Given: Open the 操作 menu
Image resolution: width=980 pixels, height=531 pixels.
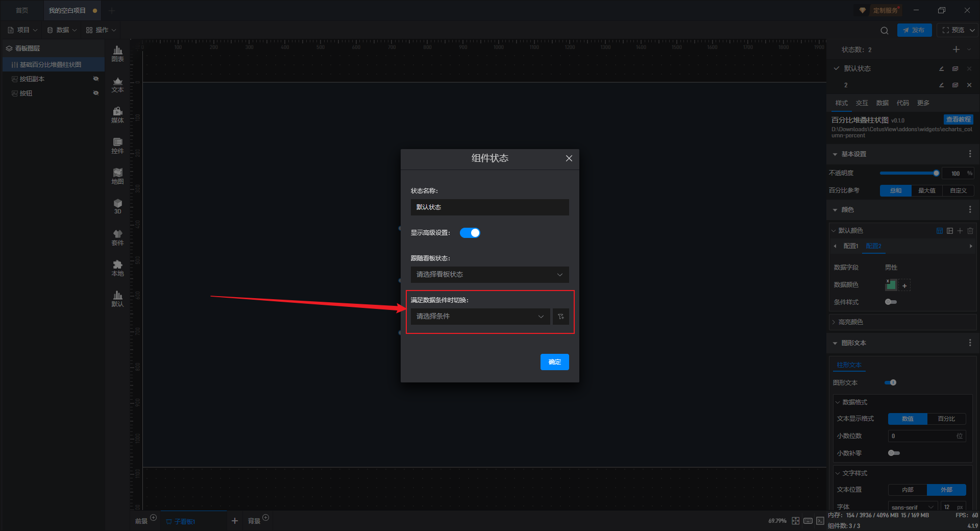Looking at the screenshot, I should [101, 30].
